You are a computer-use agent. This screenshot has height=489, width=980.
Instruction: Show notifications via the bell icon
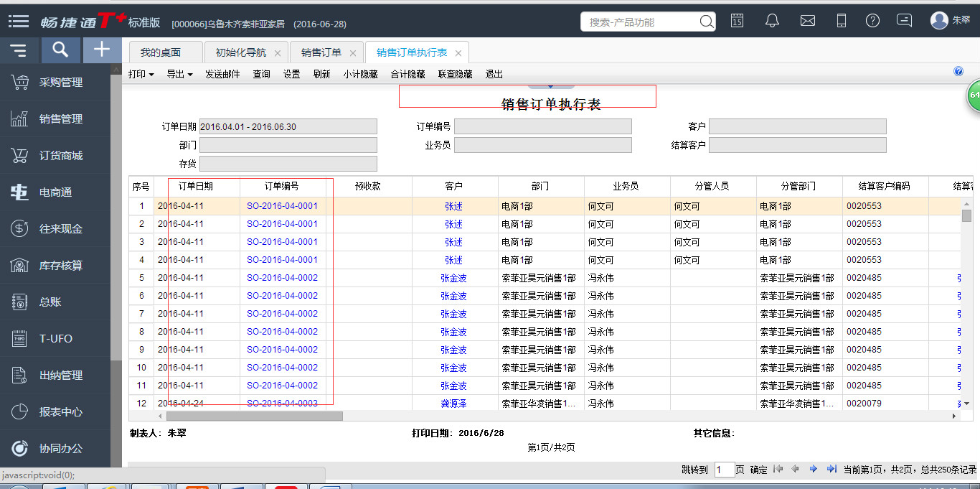pos(772,21)
